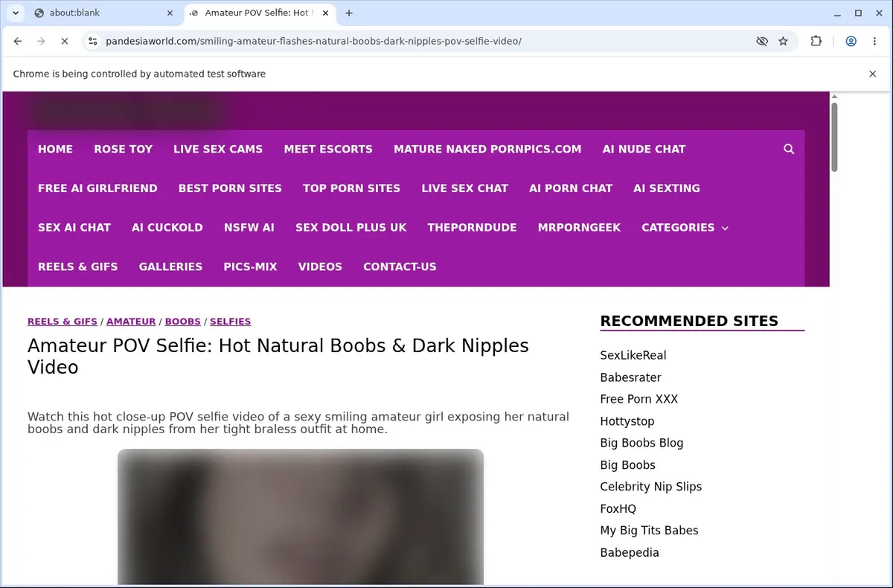The height and width of the screenshot is (588, 893).
Task: Open the TOP PORN SITES menu item
Action: coord(351,188)
